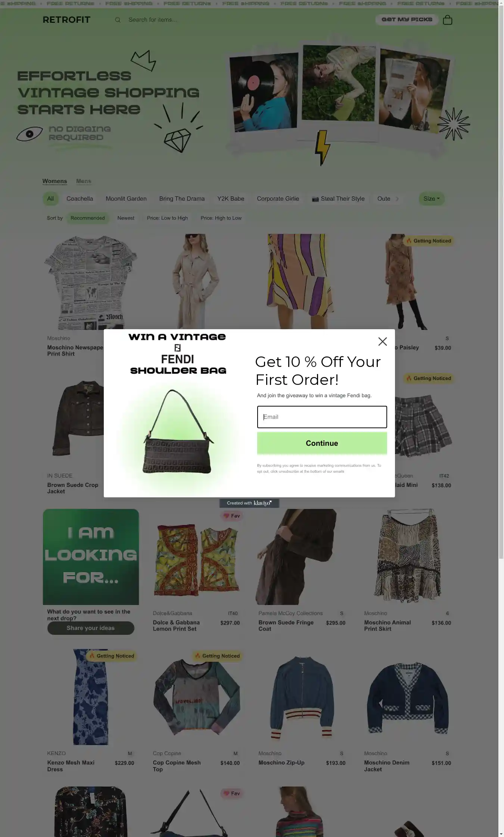The image size is (504, 837).
Task: Sort by Newest
Action: pos(126,218)
